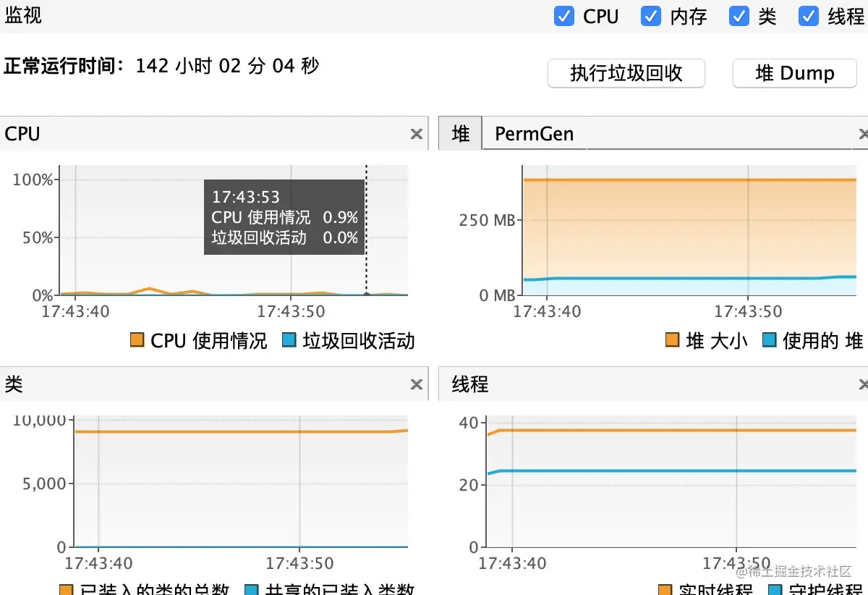Uncheck the CPU checkbox
The image size is (868, 595).
pyautogui.click(x=564, y=16)
